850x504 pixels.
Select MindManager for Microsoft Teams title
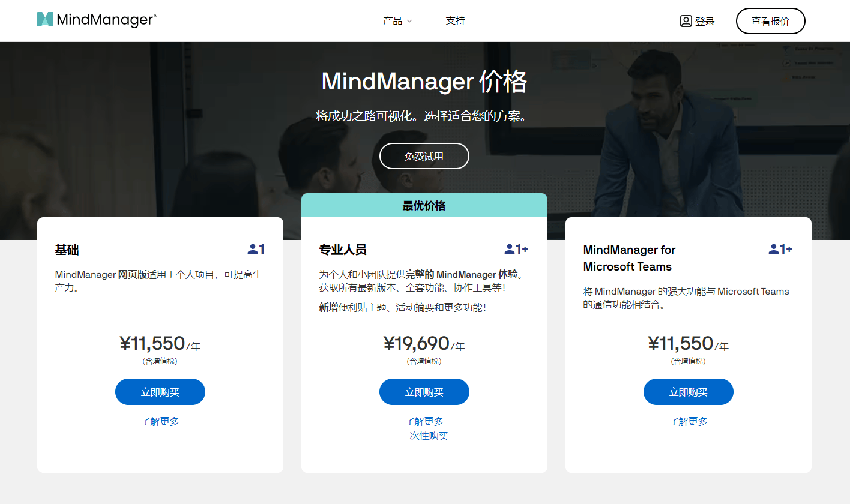pos(629,258)
